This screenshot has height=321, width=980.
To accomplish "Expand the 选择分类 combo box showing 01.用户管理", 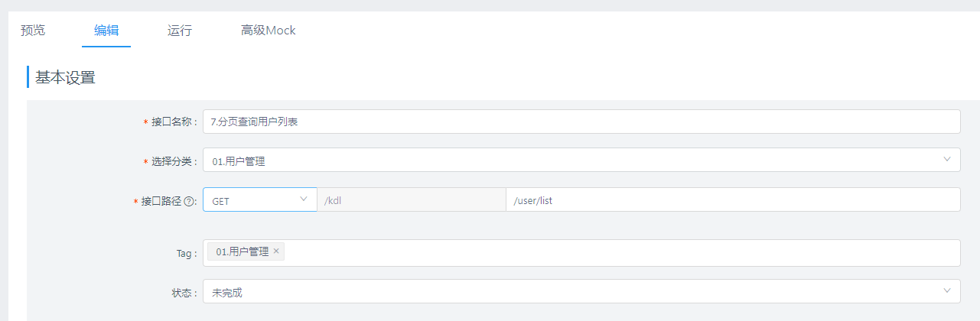I will pyautogui.click(x=574, y=160).
